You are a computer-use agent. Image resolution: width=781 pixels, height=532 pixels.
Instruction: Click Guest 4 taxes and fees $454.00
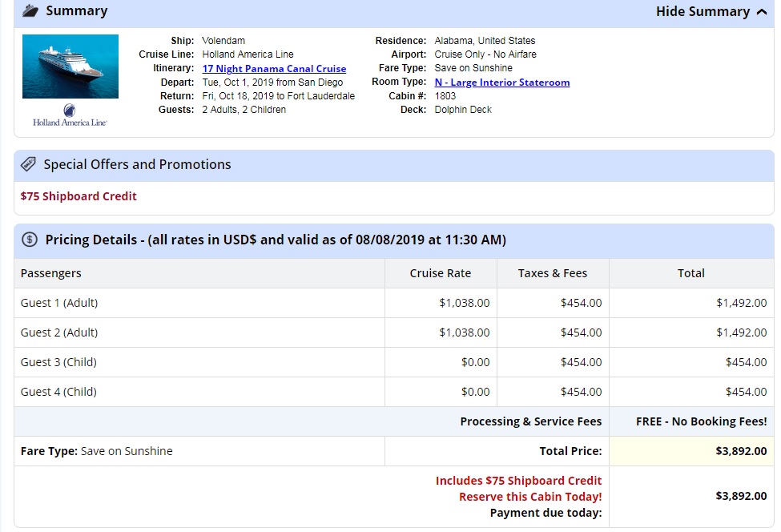point(581,392)
